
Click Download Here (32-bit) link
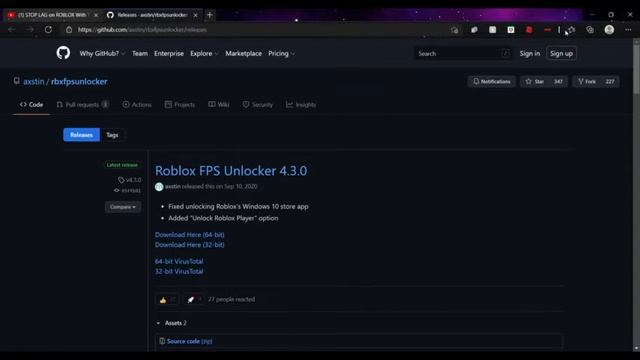[189, 245]
